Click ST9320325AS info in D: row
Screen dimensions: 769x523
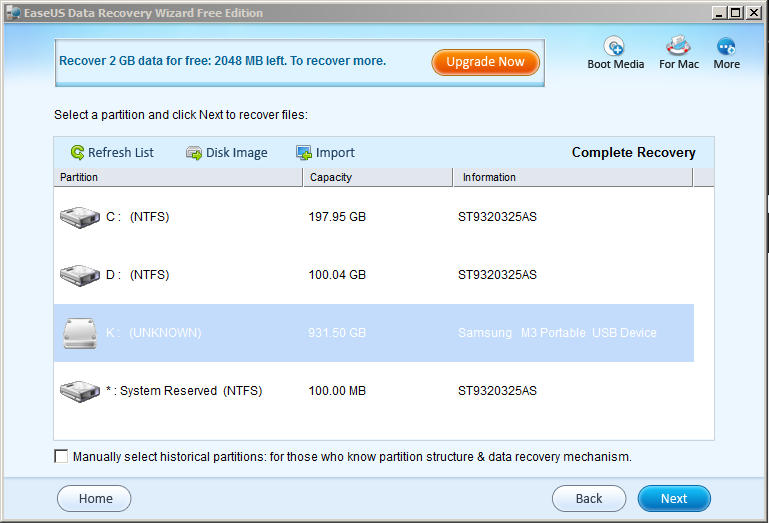click(497, 275)
